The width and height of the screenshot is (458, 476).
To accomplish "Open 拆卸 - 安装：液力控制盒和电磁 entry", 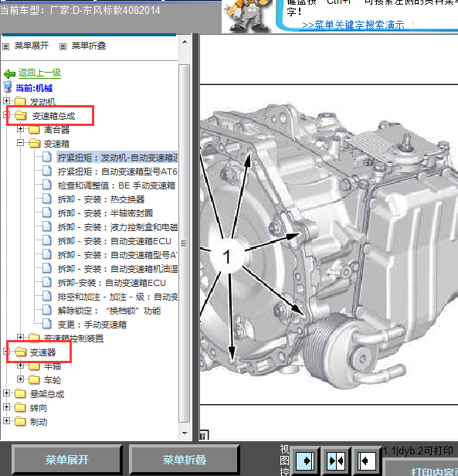I will pyautogui.click(x=117, y=227).
